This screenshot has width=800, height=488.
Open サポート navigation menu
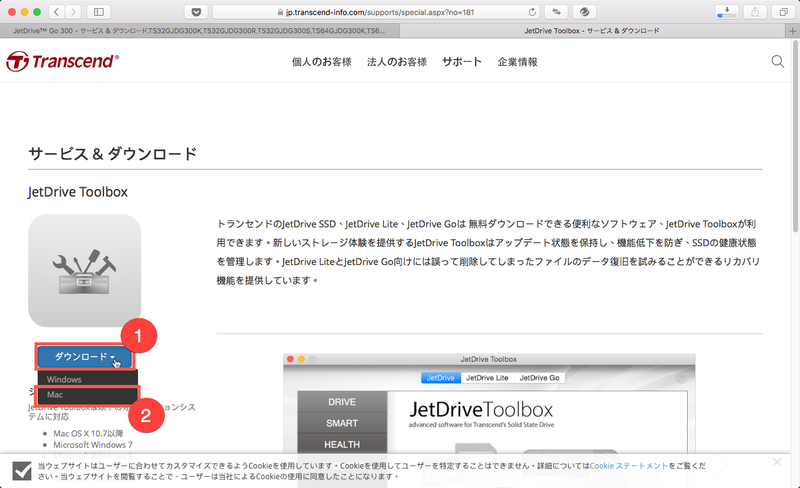click(462, 62)
